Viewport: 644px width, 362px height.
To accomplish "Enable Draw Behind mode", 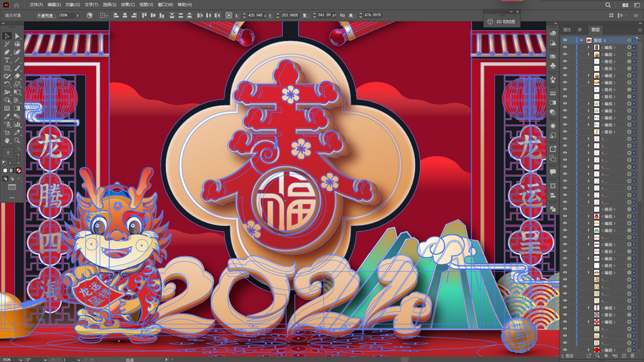I will coord(12,179).
